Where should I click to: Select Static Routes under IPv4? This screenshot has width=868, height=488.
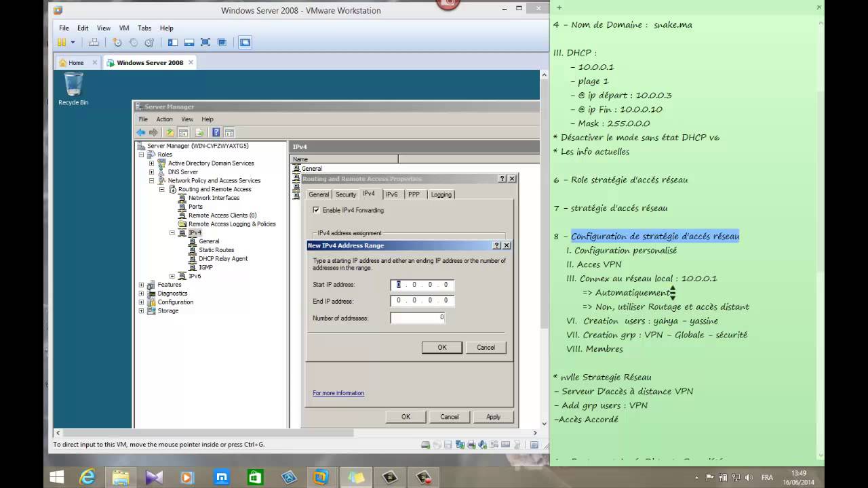point(216,250)
